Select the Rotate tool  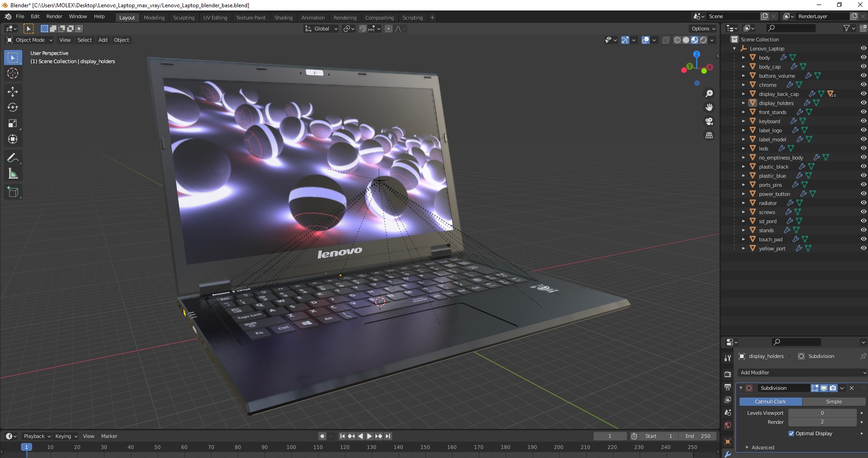(x=13, y=107)
